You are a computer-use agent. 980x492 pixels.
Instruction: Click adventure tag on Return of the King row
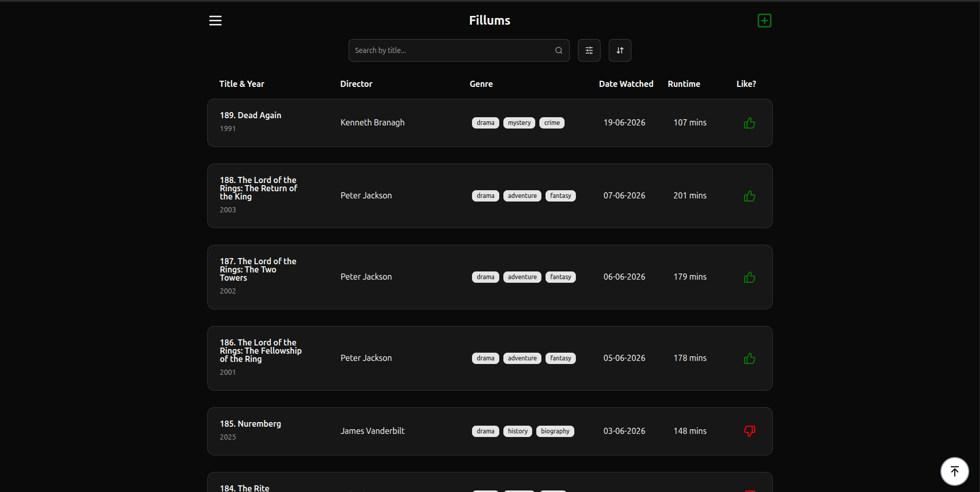pyautogui.click(x=522, y=196)
